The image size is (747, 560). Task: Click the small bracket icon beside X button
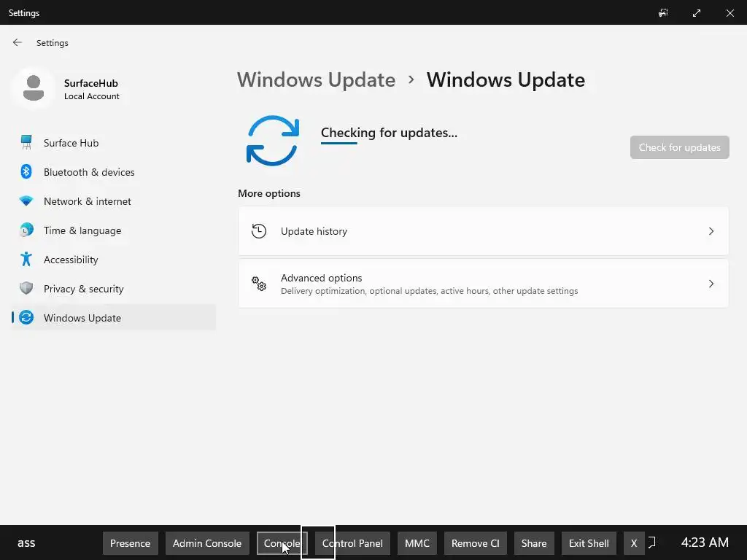coord(652,542)
